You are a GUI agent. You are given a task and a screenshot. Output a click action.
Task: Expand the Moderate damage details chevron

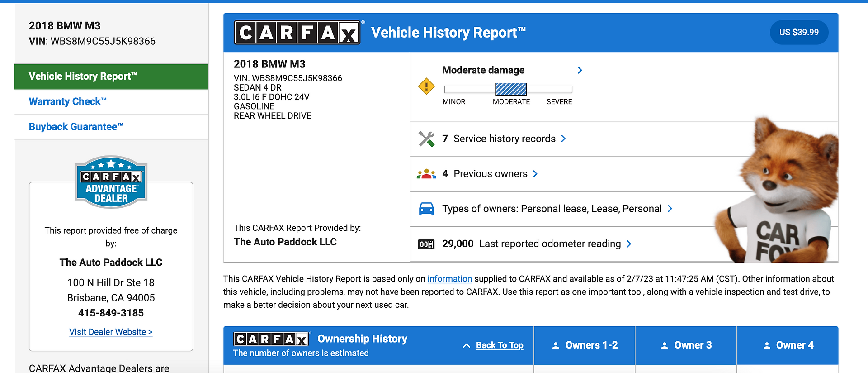point(580,70)
